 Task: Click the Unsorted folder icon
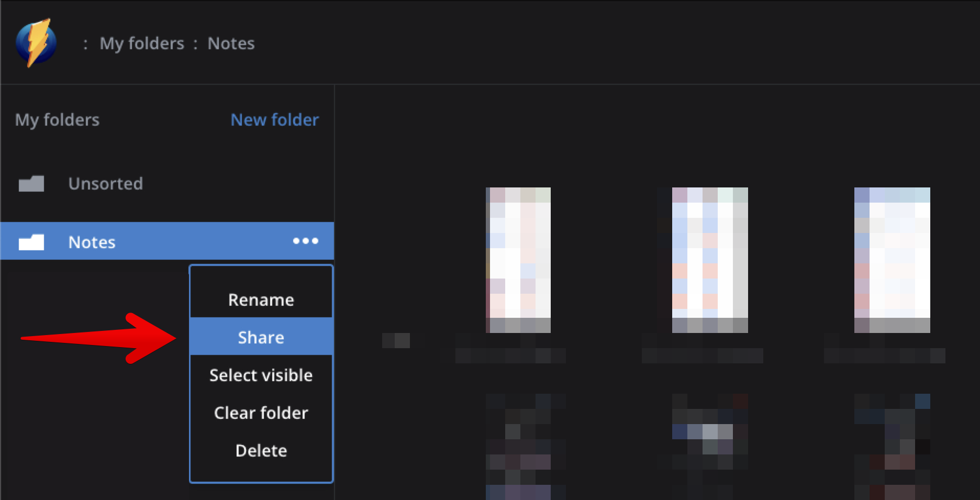coord(31,184)
